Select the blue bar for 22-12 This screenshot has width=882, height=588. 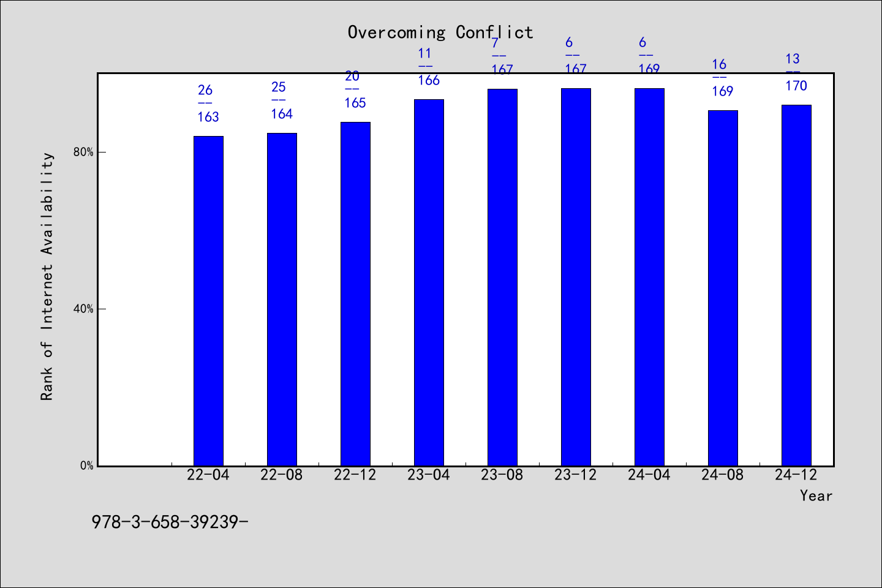355,294
